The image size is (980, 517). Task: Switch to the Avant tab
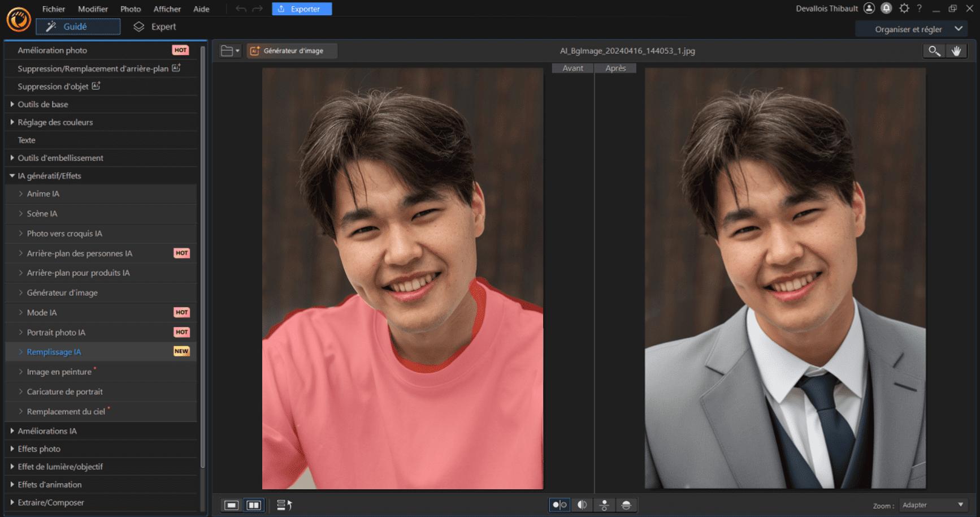coord(572,68)
